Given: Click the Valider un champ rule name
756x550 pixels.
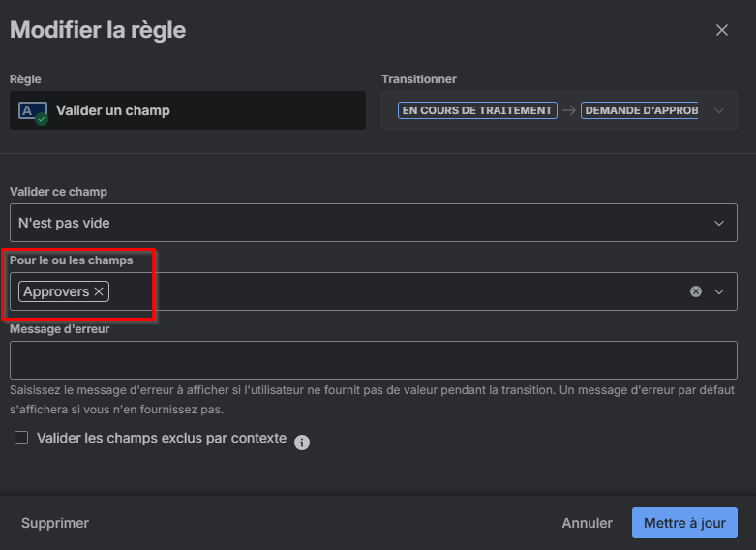Looking at the screenshot, I should coord(113,110).
